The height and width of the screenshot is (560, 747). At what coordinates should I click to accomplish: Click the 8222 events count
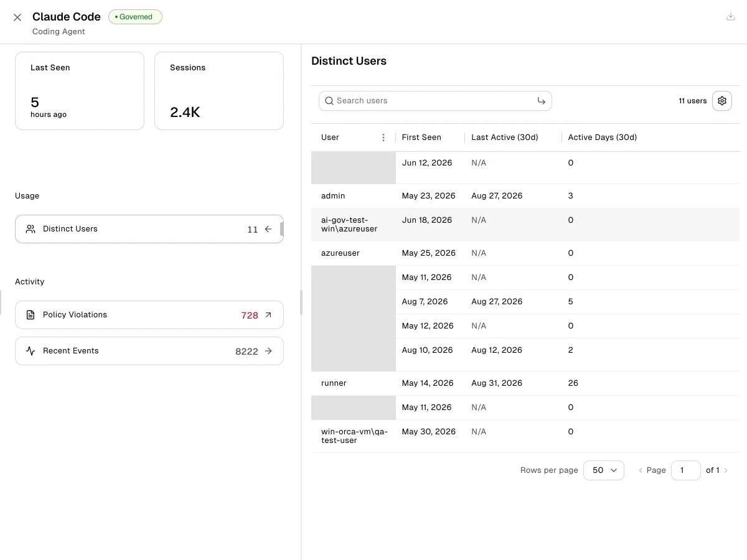coord(247,352)
